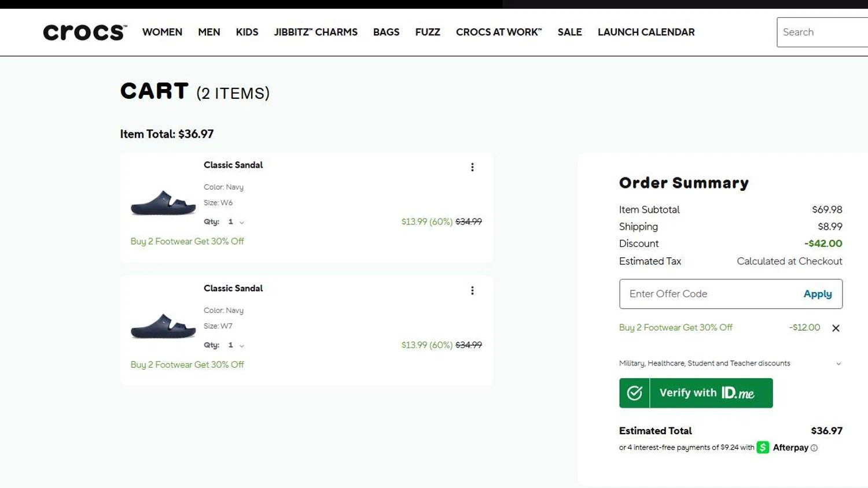
Task: Click the -$42.00 discount amount
Action: coord(823,243)
